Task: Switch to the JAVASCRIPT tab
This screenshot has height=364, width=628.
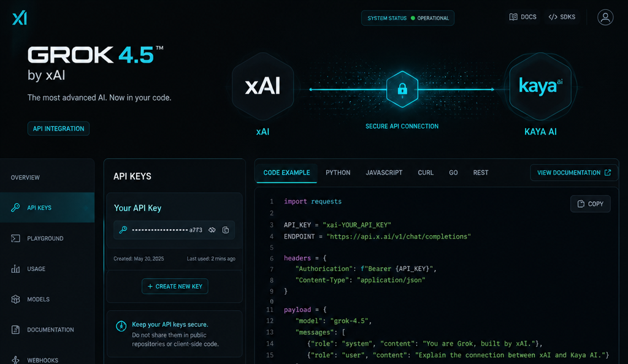Action: (x=384, y=173)
